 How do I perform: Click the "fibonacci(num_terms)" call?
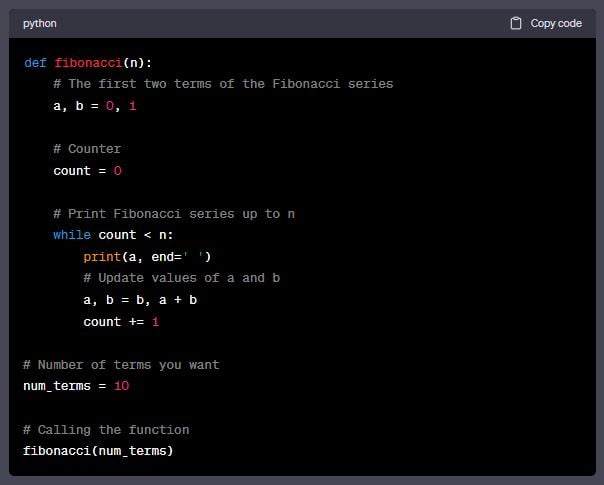[x=98, y=451]
